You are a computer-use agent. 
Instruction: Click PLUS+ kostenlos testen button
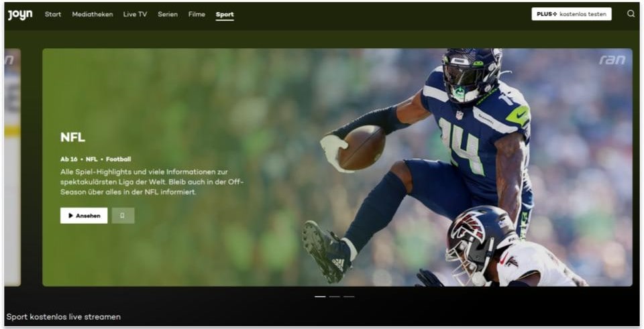572,14
